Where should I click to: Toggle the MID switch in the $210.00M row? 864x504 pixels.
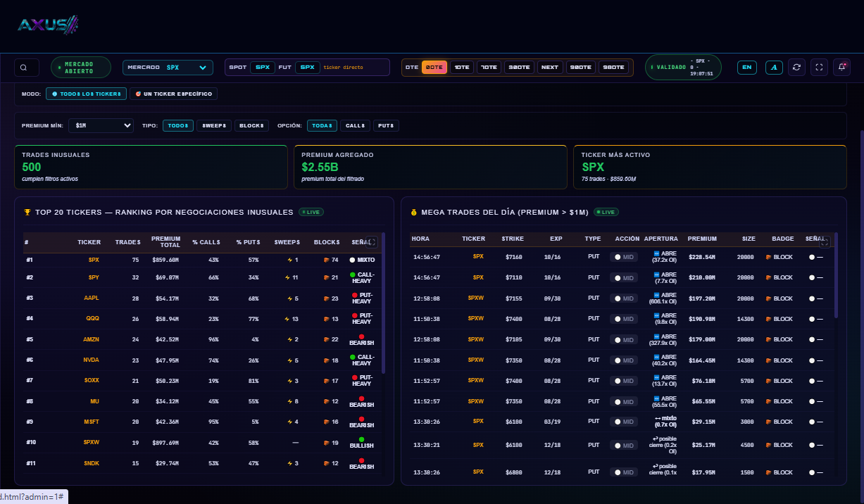pyautogui.click(x=624, y=278)
